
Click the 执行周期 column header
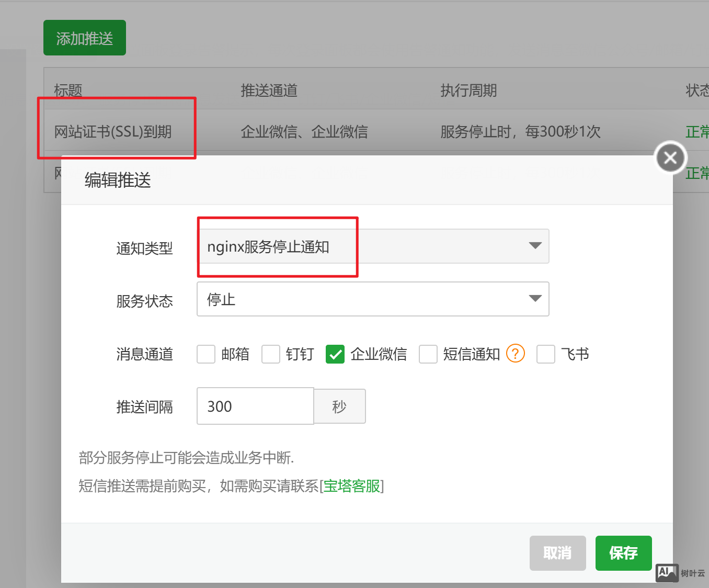[468, 91]
